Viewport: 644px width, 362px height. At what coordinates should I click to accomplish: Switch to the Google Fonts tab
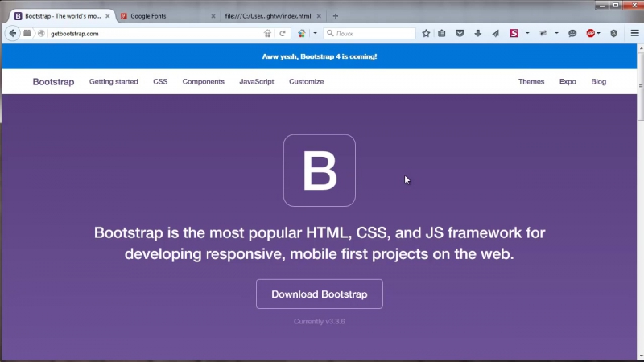[168, 16]
